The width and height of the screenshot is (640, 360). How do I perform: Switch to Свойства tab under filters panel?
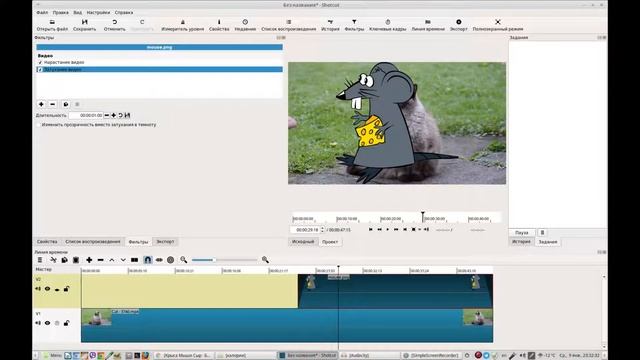[47, 242]
